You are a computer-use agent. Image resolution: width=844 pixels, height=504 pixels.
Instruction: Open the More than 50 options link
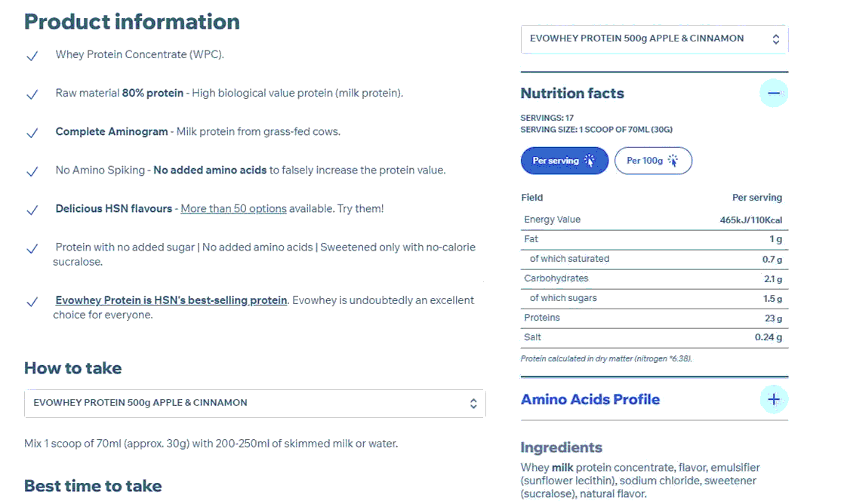[233, 208]
